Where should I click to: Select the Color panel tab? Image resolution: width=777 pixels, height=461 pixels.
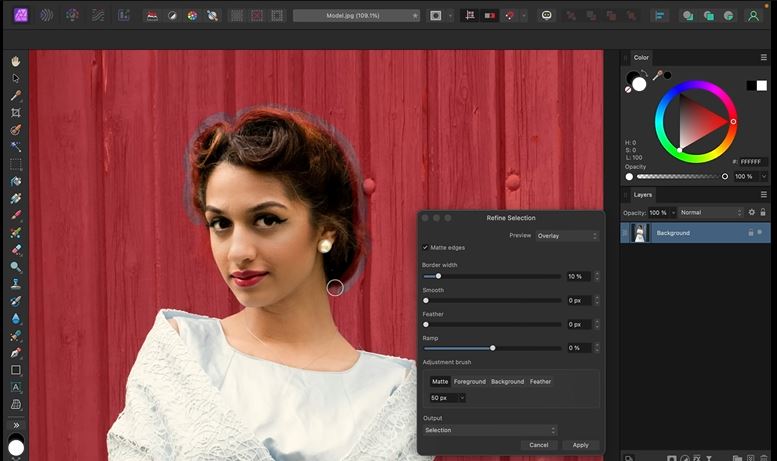[x=641, y=58]
